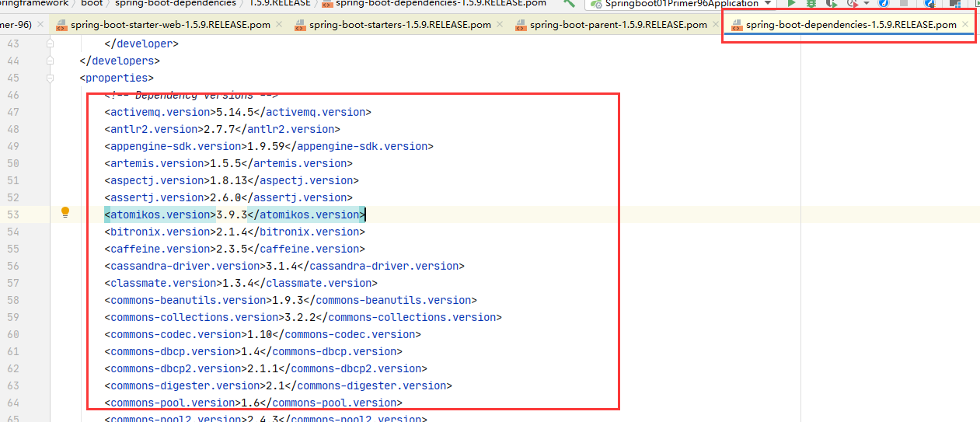The image size is (980, 422).
Task: Collapse the fold marker at line 44 </developers>
Action: pos(50,61)
